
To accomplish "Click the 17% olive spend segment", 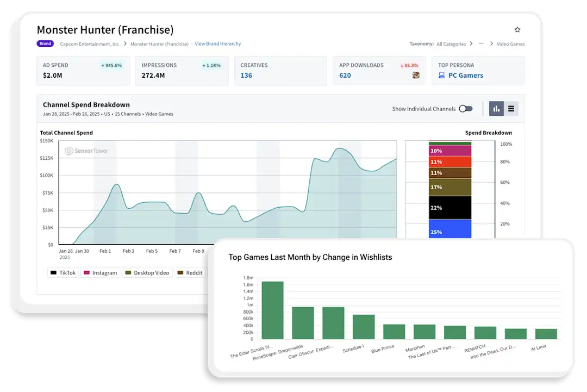I will pyautogui.click(x=450, y=187).
